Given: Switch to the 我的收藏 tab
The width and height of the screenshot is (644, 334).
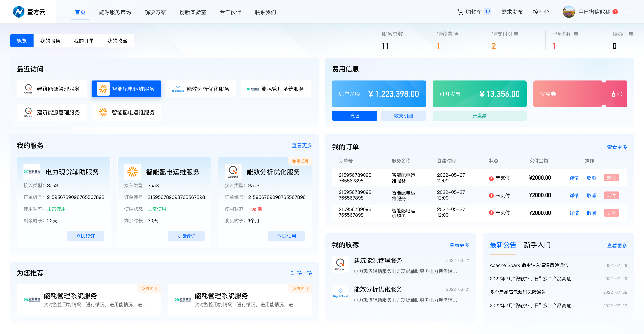Looking at the screenshot, I should tap(117, 41).
